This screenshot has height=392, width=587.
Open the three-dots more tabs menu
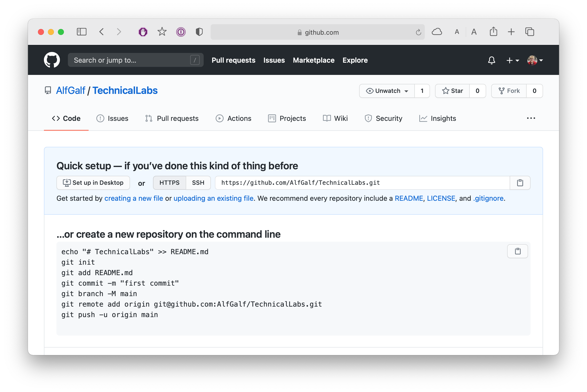click(531, 118)
